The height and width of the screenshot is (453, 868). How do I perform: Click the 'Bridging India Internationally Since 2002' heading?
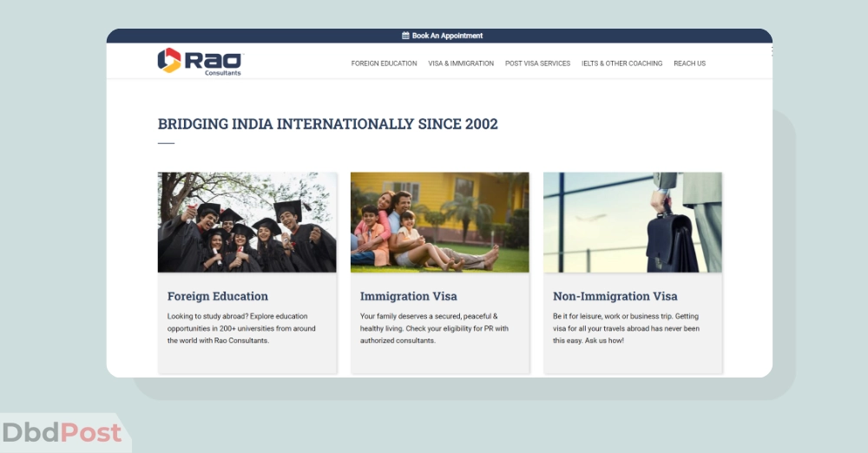coord(328,123)
